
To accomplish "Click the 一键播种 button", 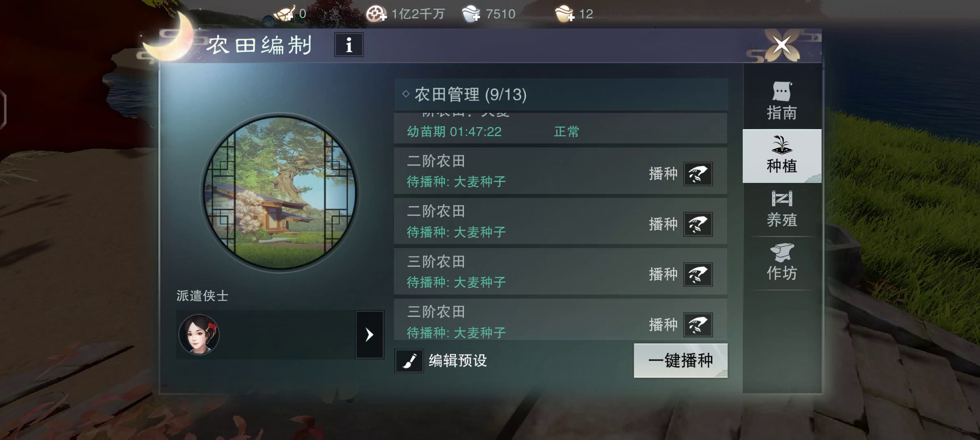I will (x=680, y=361).
